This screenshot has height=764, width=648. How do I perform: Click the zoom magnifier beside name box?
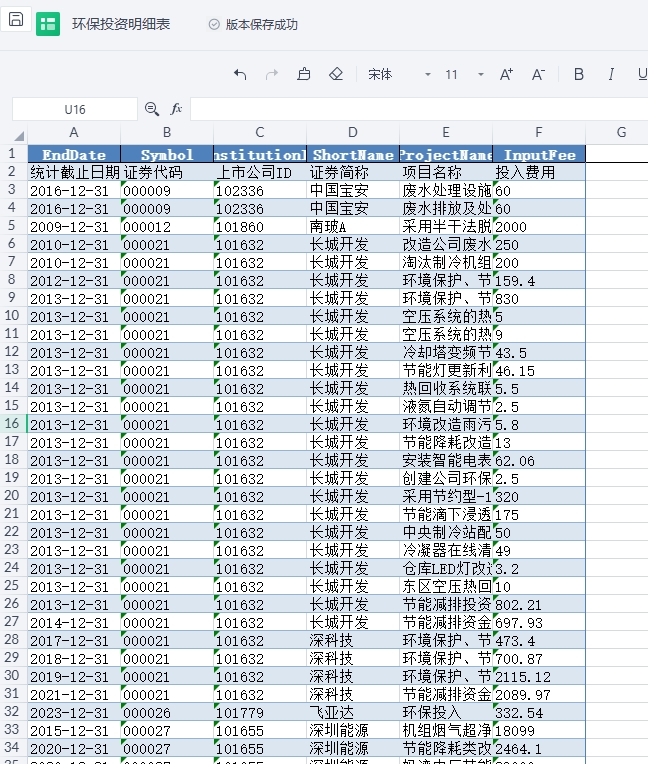[x=152, y=109]
